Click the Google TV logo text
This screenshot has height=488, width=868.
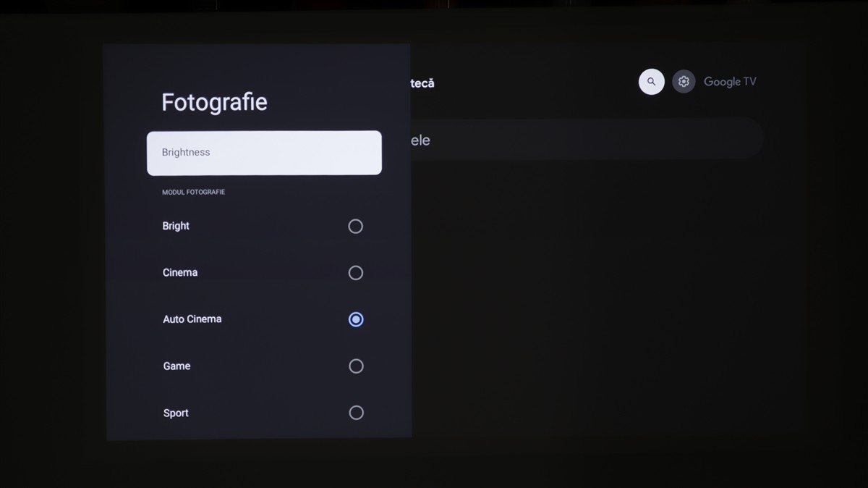click(x=730, y=82)
